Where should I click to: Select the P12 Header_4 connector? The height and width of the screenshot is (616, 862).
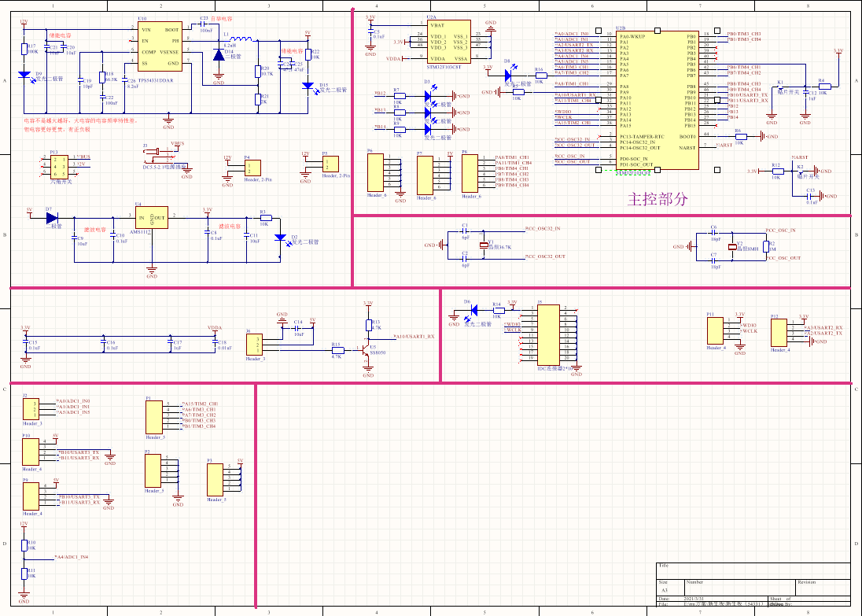[x=779, y=333]
